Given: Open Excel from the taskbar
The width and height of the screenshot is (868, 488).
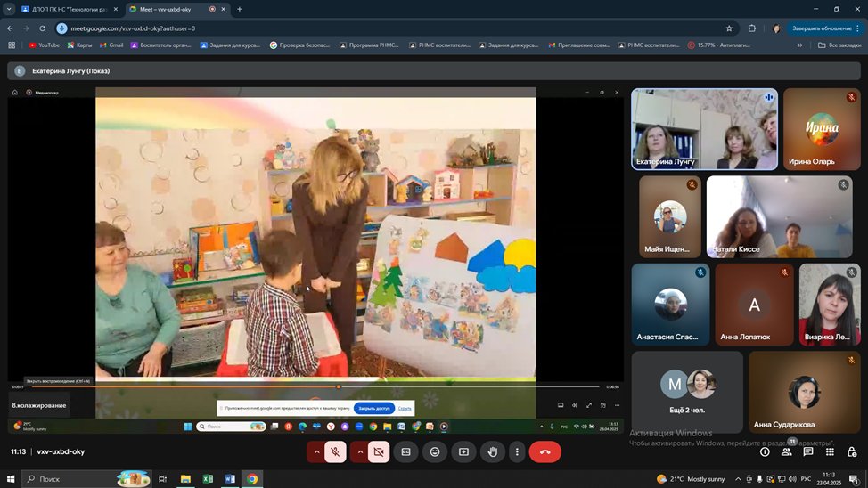Looking at the screenshot, I should 209,478.
